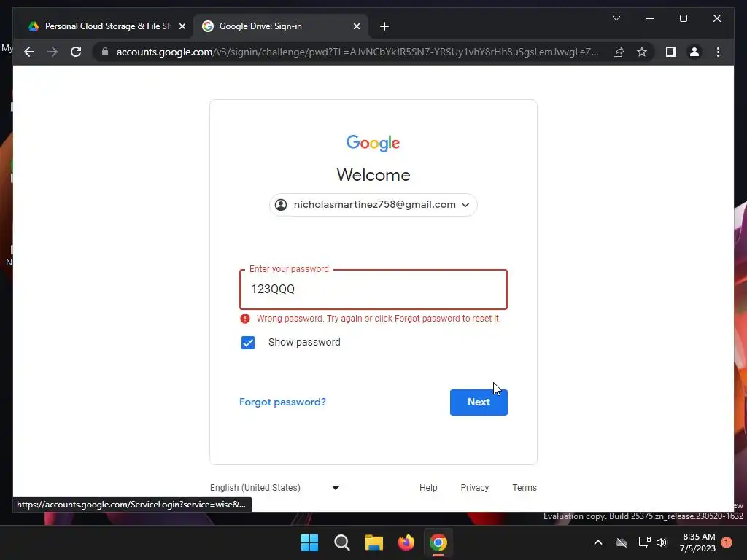The height and width of the screenshot is (560, 747).
Task: Open the clock showing 8:35 AM
Action: pyautogui.click(x=698, y=542)
